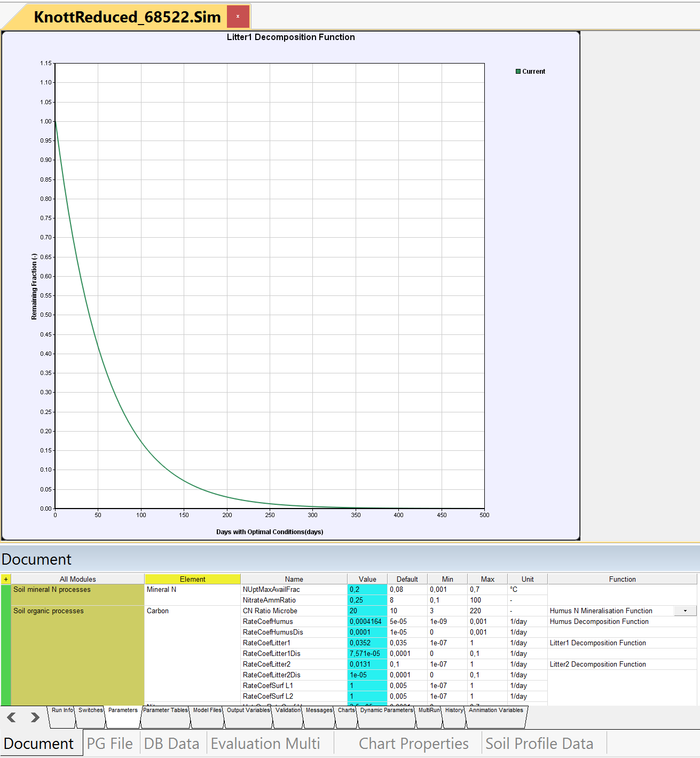Open the Parameter Tables tab

pyautogui.click(x=166, y=716)
